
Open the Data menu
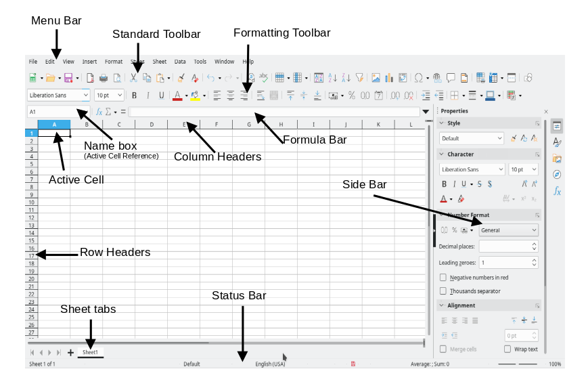coord(180,62)
